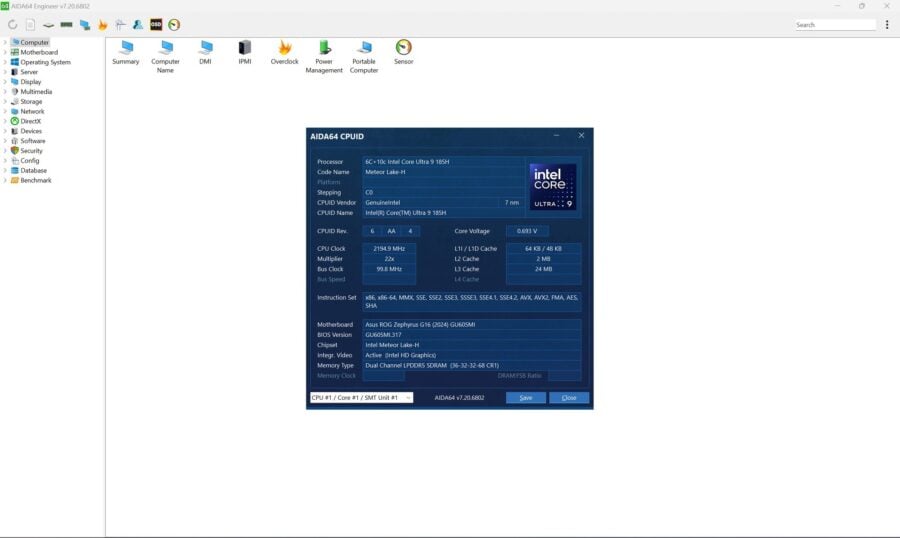Screen dimensions: 900x538
Task: Open the CPU #1 / Core #1 dropdown
Action: pyautogui.click(x=361, y=397)
